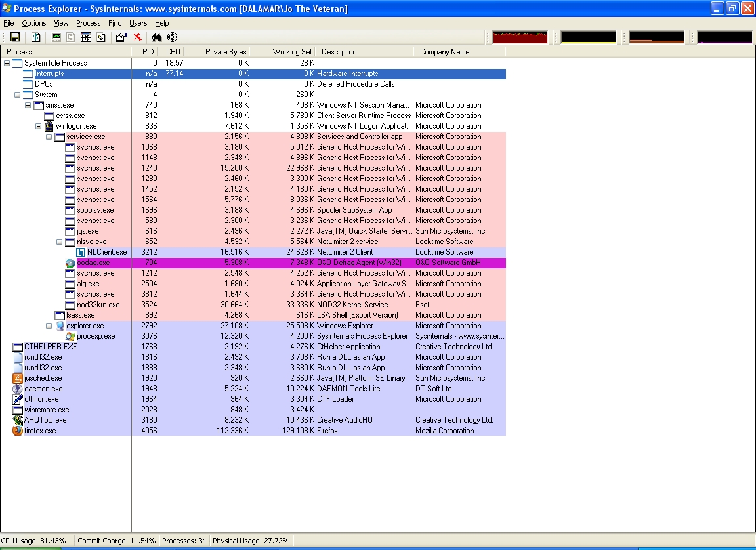
Task: Collapse the winlogon.exe tree node
Action: pos(39,126)
